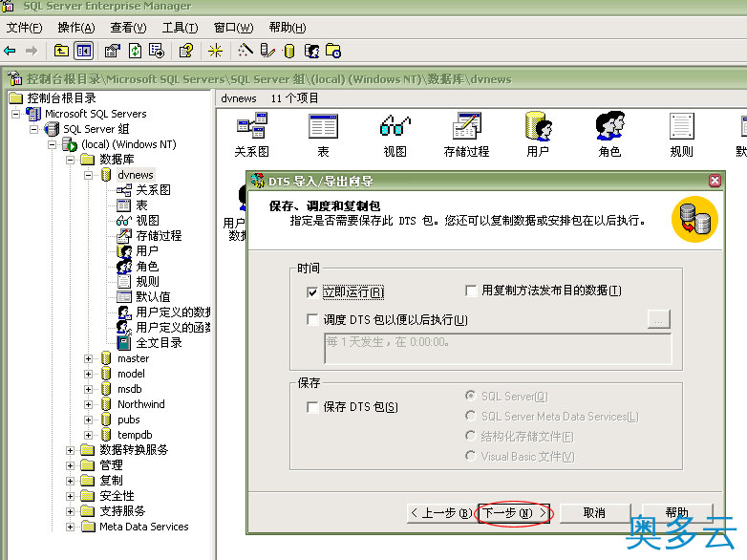
Task: Click the Properties toolbar icon
Action: [113, 51]
